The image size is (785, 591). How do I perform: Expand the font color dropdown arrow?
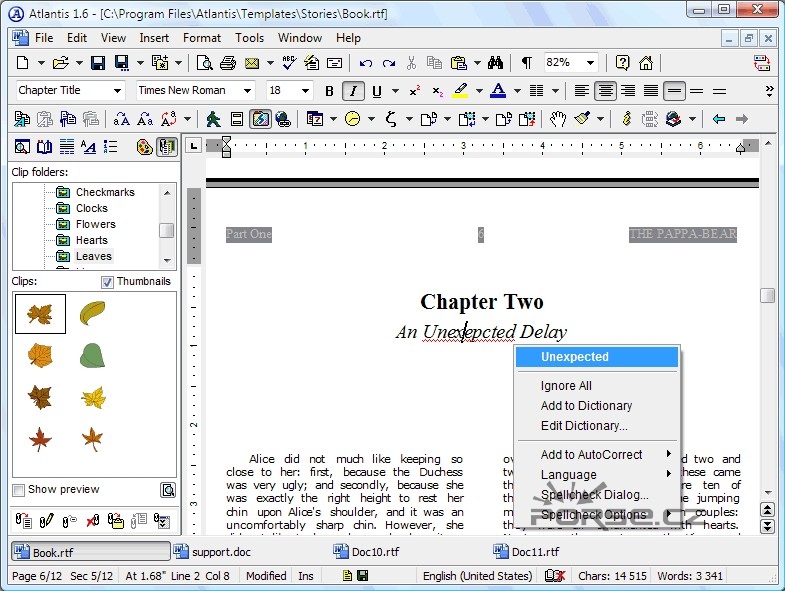tap(517, 91)
